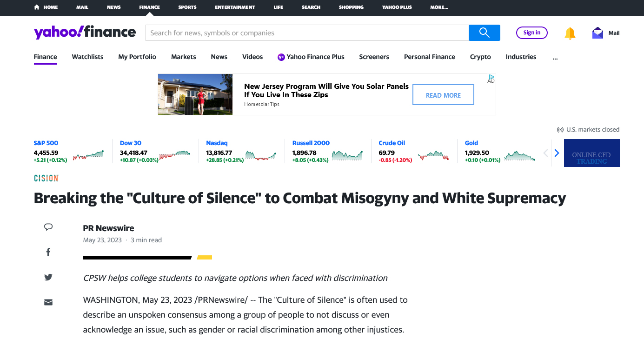This screenshot has height=346, width=644.
Task: Expand the navigation overflow ellipsis menu
Action: click(x=555, y=57)
